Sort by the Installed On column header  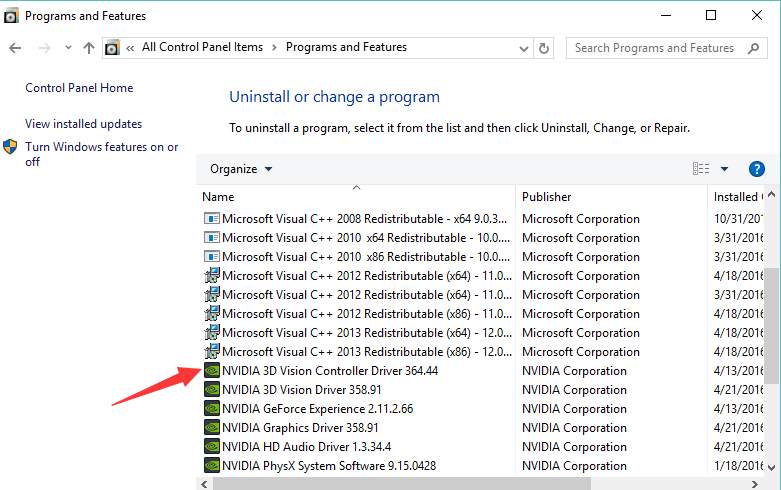(x=736, y=197)
